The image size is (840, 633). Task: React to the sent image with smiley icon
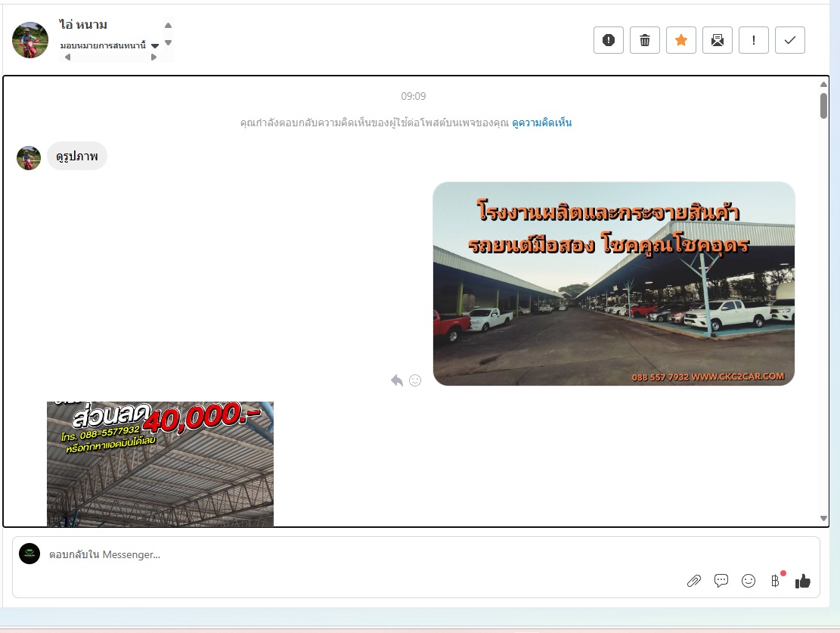(x=415, y=380)
